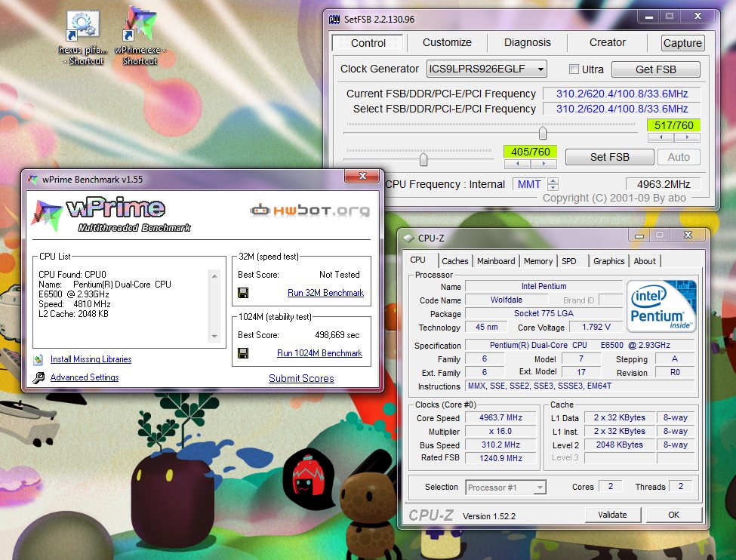Click the Install Missing Libraries link
Screen dimensions: 736x560
91,359
